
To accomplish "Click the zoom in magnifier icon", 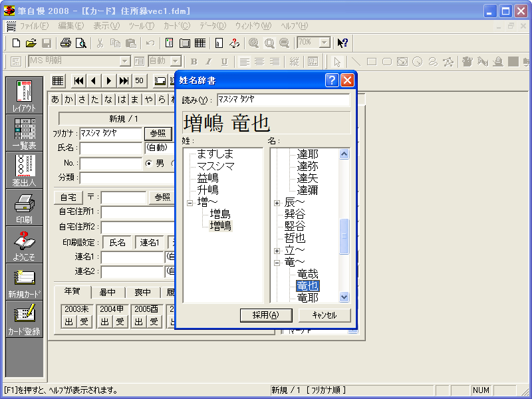I will point(253,43).
